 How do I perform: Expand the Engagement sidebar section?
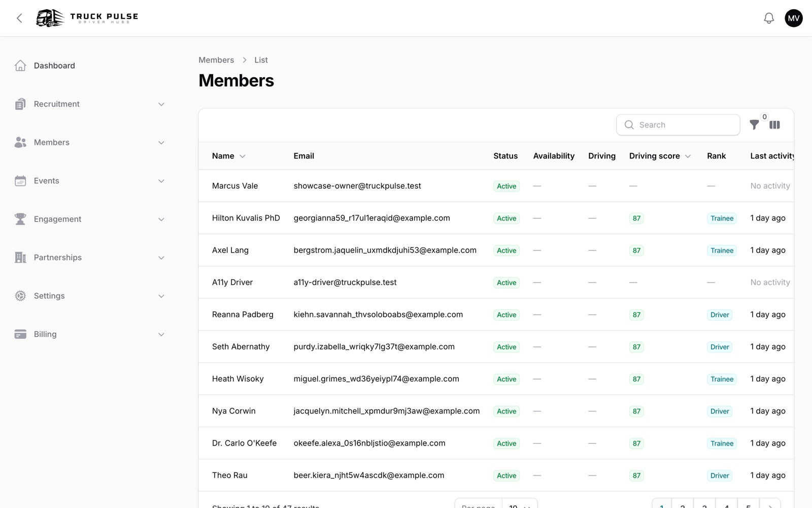[161, 219]
